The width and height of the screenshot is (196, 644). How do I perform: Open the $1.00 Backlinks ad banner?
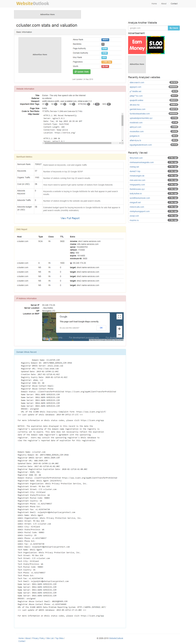pyautogui.click(x=156, y=45)
